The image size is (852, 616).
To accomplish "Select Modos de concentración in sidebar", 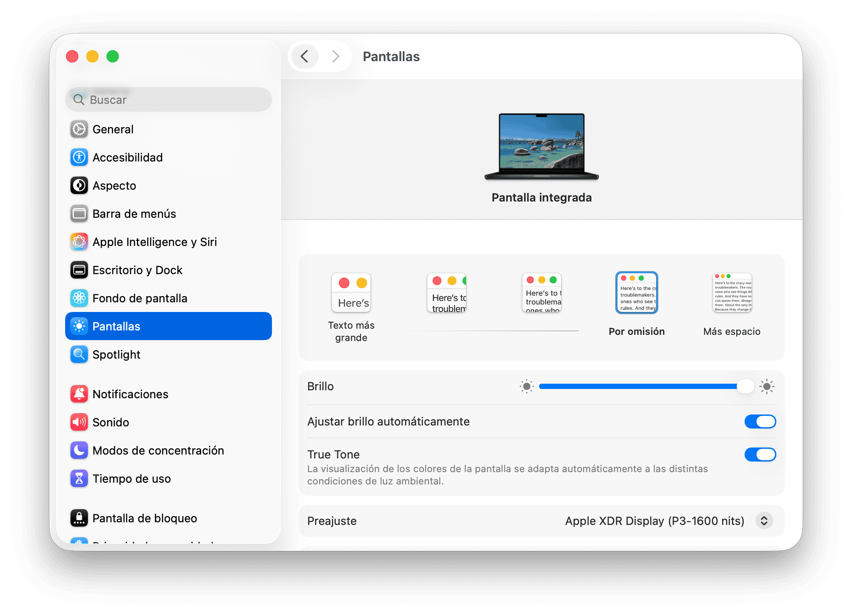I will (x=158, y=450).
